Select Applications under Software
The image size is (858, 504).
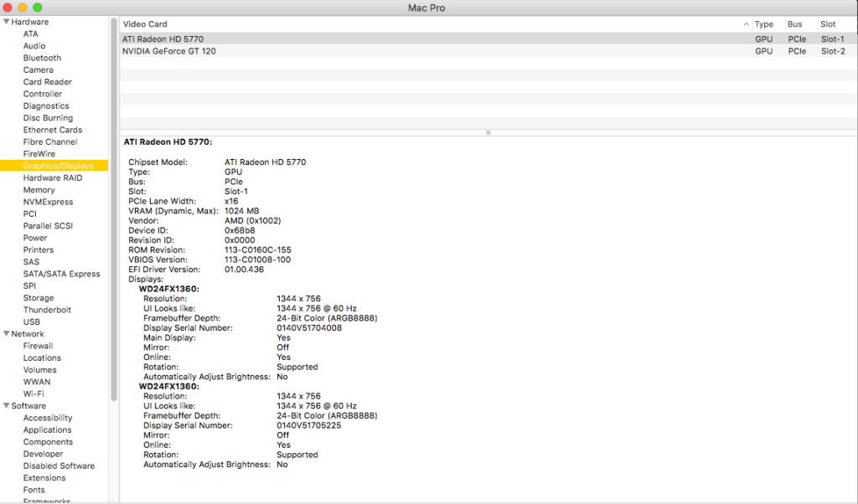[47, 431]
